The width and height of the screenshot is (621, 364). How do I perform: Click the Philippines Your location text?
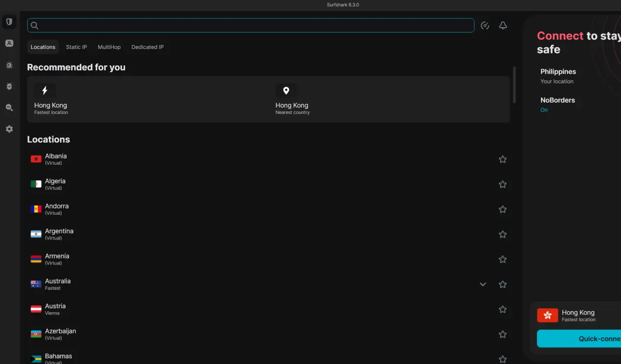point(558,76)
